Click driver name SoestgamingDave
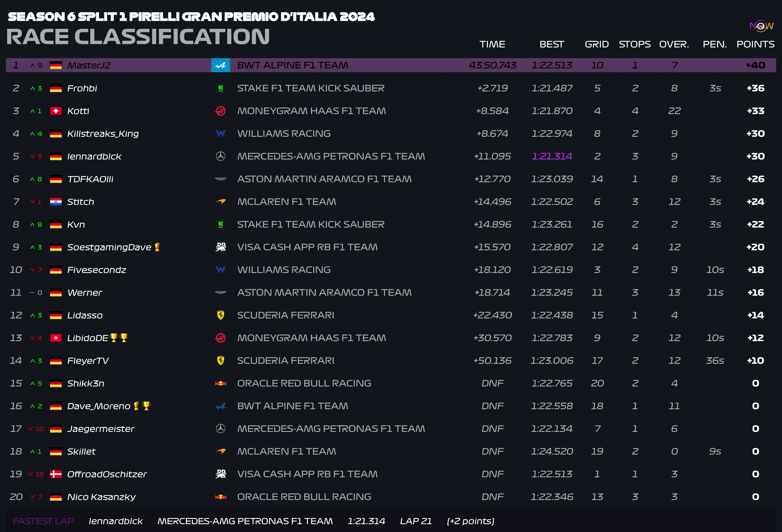 pyautogui.click(x=109, y=247)
